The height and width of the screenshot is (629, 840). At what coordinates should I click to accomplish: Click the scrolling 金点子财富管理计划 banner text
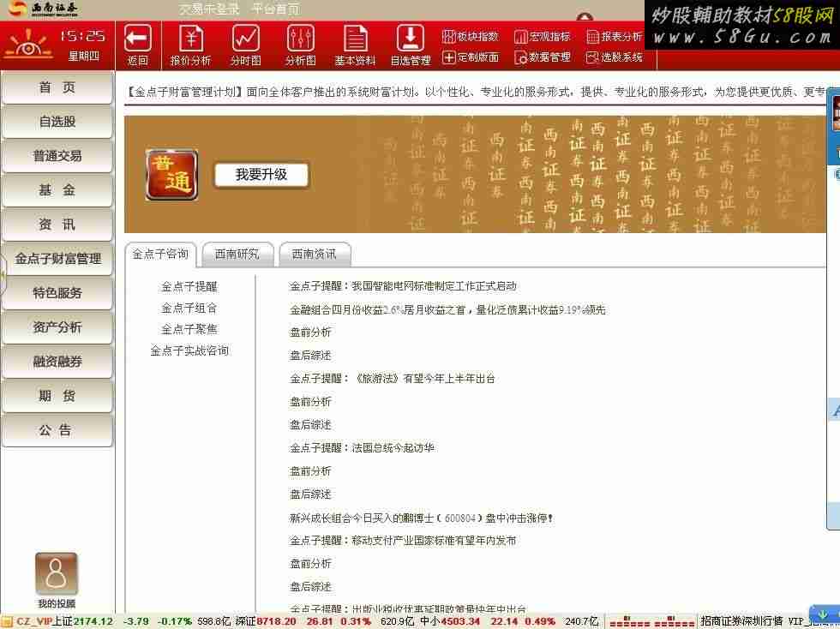click(475, 92)
